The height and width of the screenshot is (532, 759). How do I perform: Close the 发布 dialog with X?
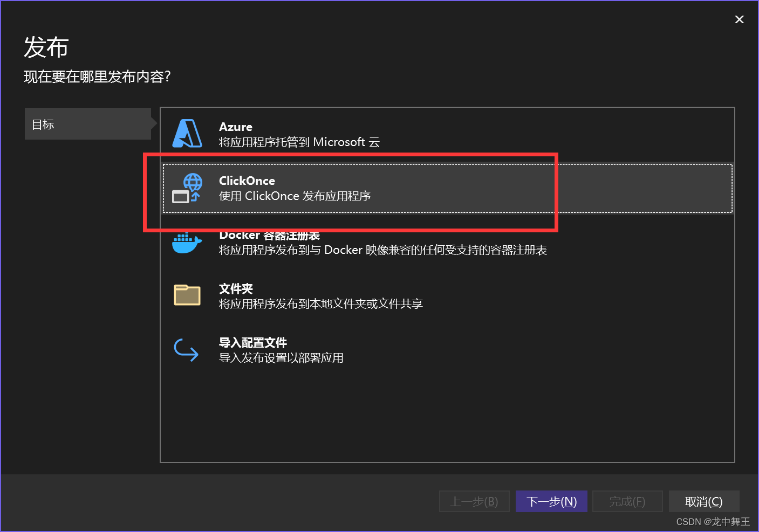pos(739,19)
